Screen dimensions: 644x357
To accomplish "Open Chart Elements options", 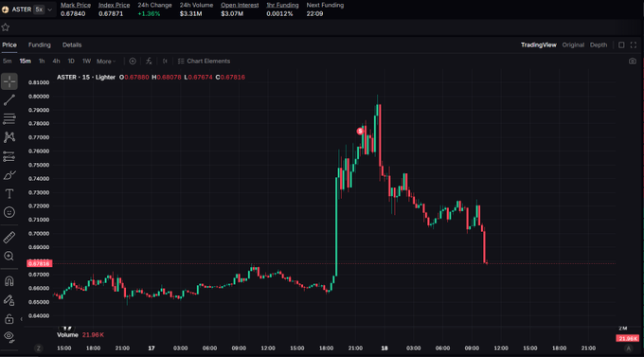I will click(x=205, y=62).
